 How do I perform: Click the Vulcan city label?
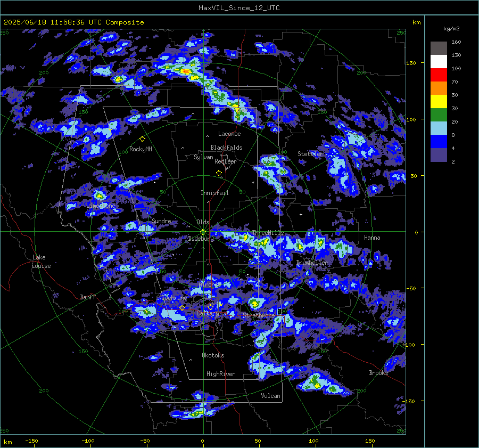tap(270, 396)
